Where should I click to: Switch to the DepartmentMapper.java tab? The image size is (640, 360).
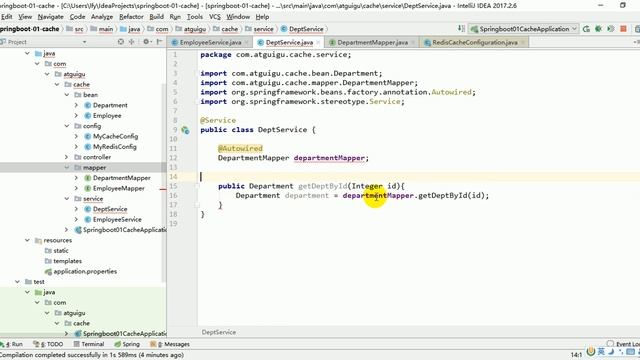tap(372, 42)
